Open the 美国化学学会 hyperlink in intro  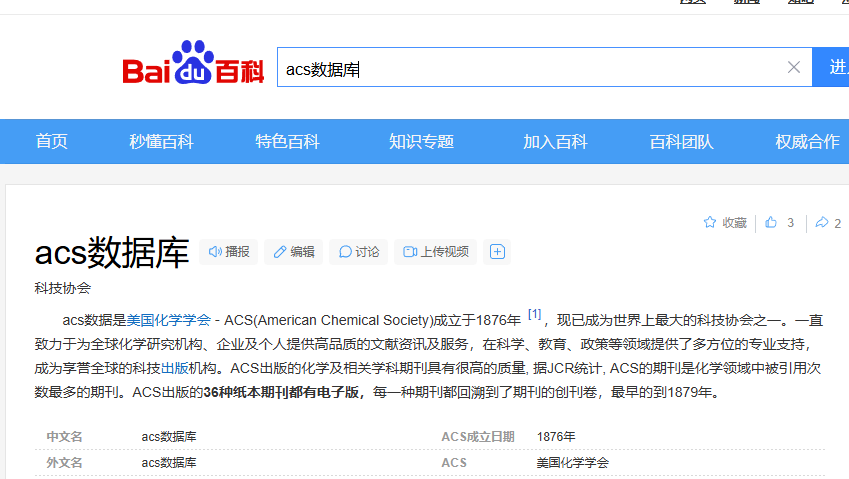tap(168, 320)
